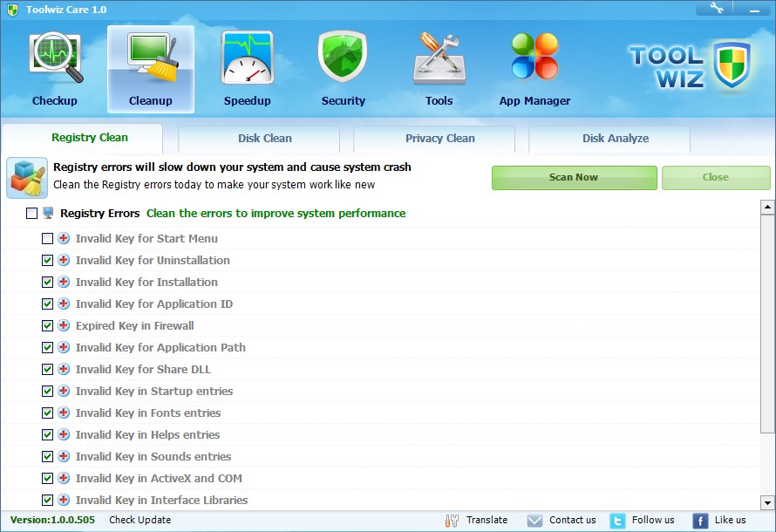This screenshot has height=532, width=776.
Task: Expand Invalid Key for Installation plus icon
Action: pyautogui.click(x=64, y=282)
